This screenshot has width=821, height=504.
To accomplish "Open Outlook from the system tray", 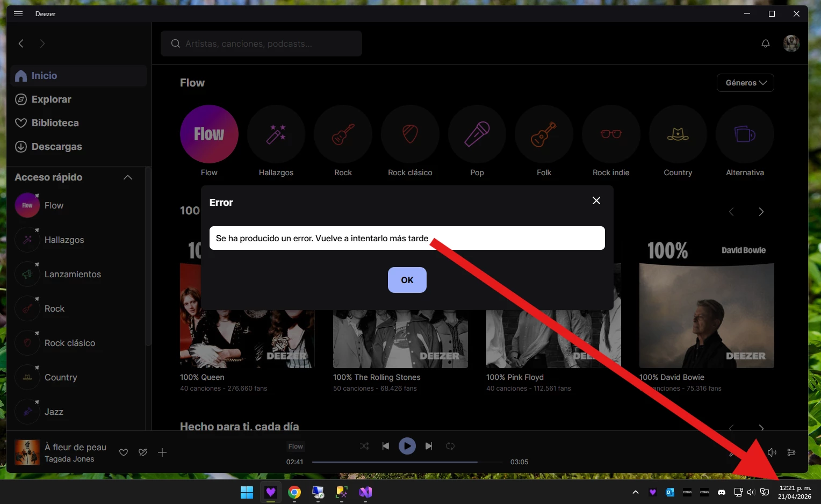I will point(670,492).
